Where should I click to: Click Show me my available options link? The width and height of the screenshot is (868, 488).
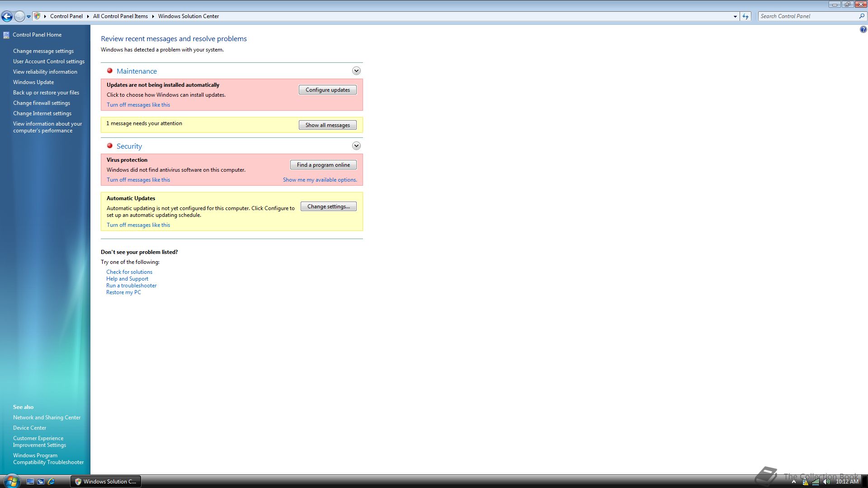tap(320, 180)
